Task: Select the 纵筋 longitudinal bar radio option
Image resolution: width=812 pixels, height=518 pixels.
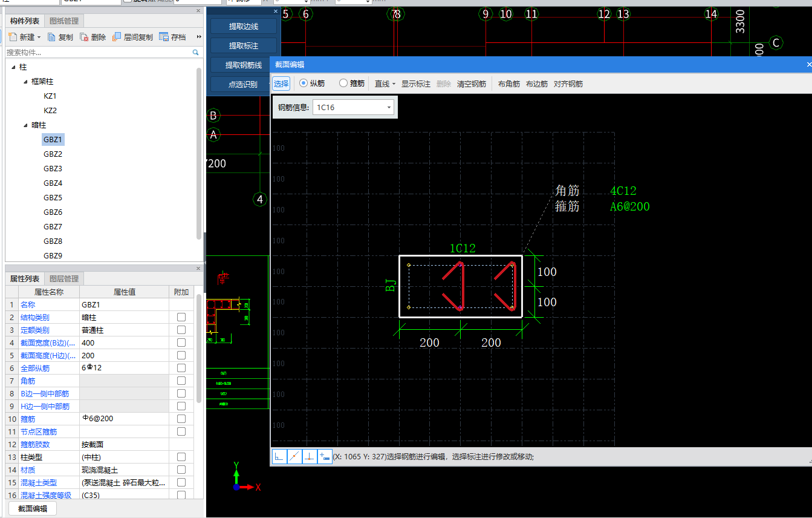Action: [304, 84]
